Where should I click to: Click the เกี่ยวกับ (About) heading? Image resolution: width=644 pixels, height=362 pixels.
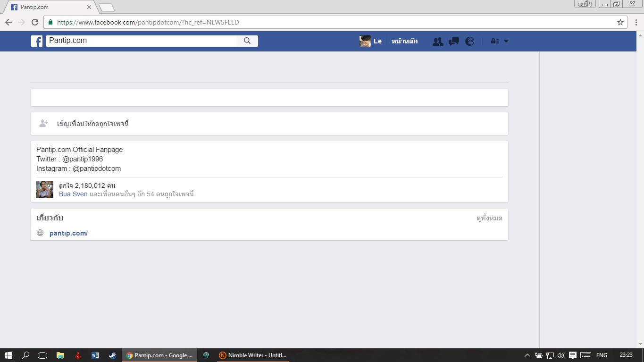[x=50, y=218]
